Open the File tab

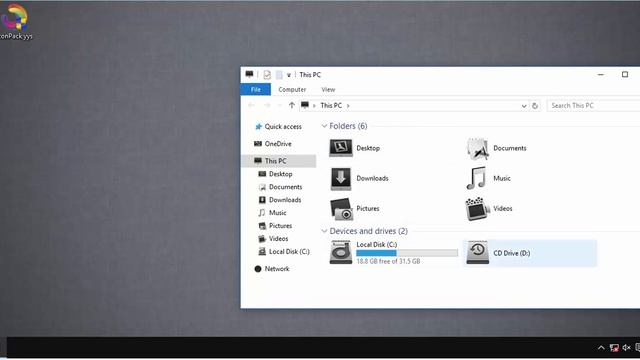coord(256,89)
